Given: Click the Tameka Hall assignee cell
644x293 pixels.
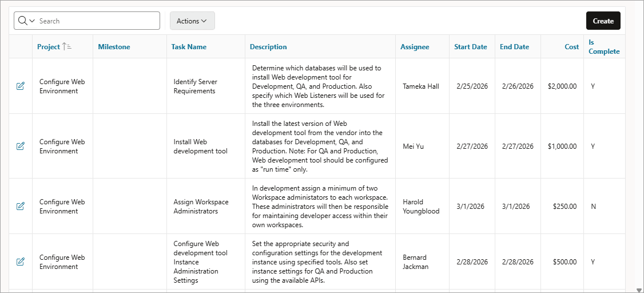Looking at the screenshot, I should click(421, 86).
